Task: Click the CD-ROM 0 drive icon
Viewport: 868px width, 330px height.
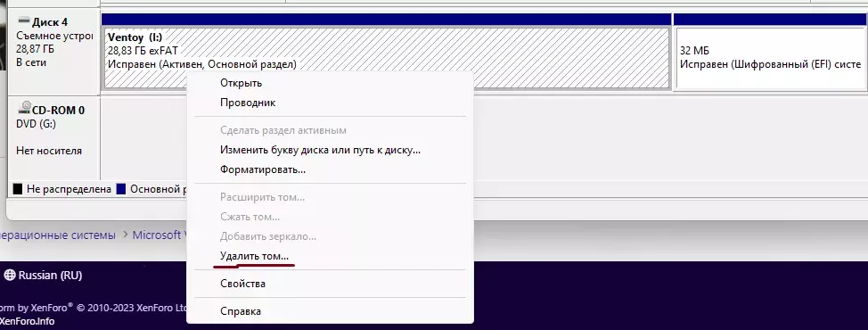Action: pyautogui.click(x=24, y=109)
